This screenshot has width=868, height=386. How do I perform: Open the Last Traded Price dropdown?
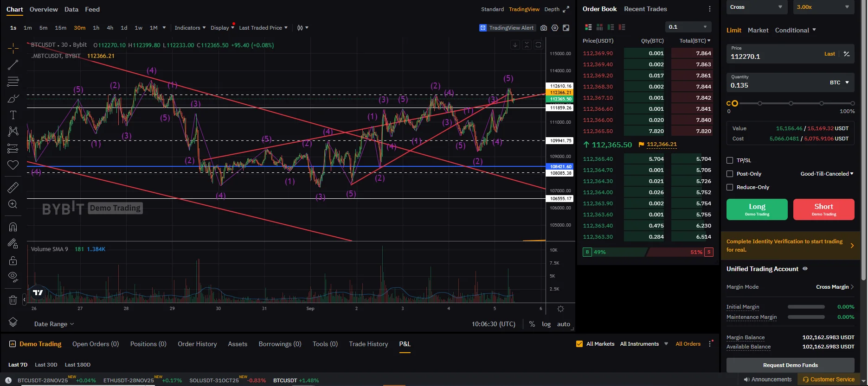tap(263, 28)
